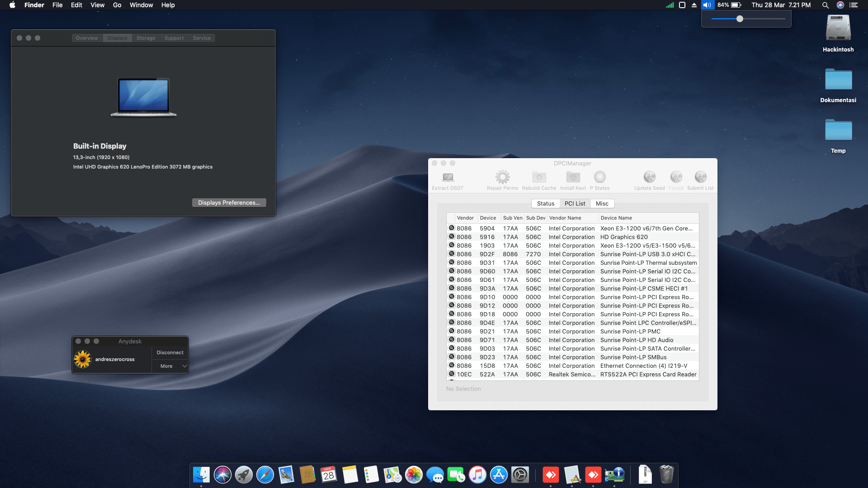Click the Rebuild Cache icon
868x488 pixels.
tap(539, 177)
